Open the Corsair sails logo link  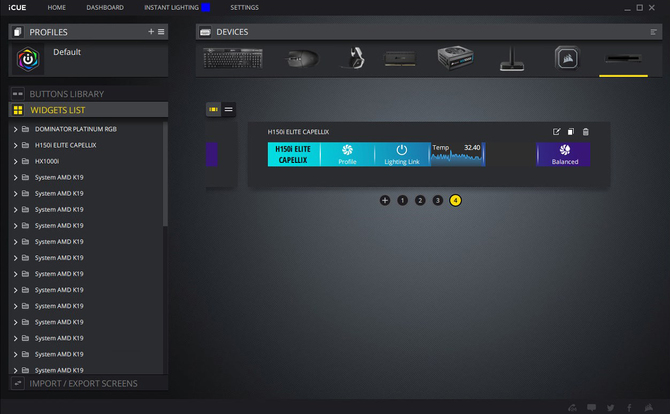pos(649,408)
